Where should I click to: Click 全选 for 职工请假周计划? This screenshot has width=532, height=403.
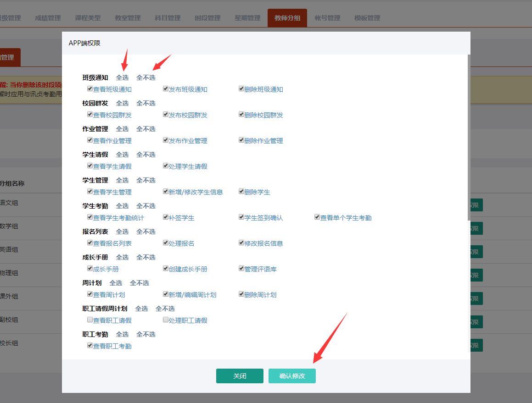(x=141, y=309)
